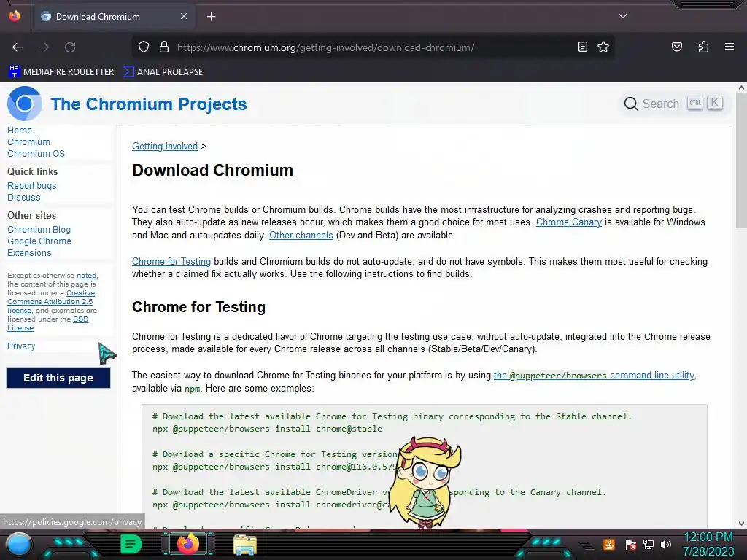
Task: Open the Extensions puzzle icon
Action: tap(703, 47)
